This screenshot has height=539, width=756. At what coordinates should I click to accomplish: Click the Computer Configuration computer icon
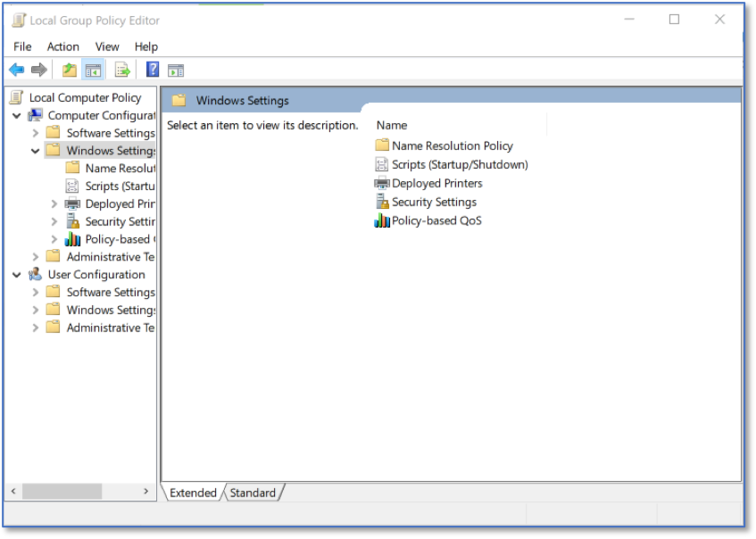pyautogui.click(x=35, y=115)
